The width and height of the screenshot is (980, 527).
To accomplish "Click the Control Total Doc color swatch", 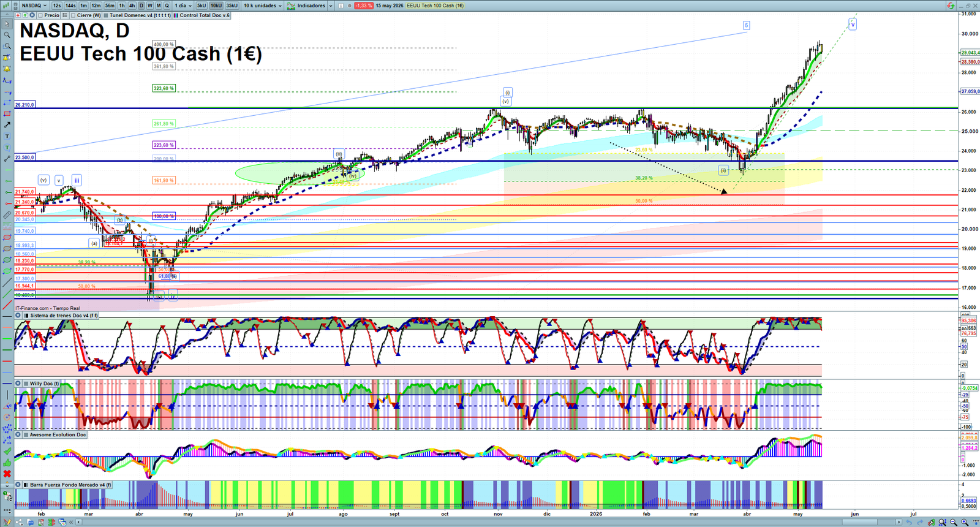I will [x=176, y=15].
